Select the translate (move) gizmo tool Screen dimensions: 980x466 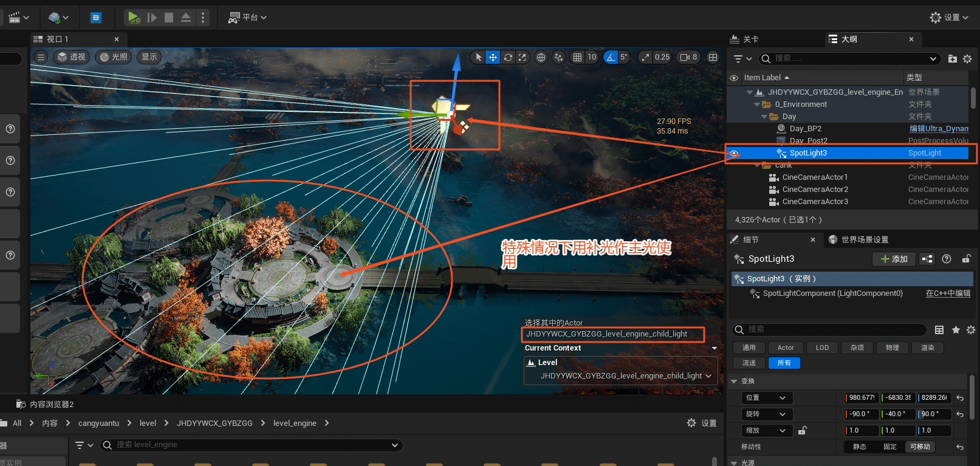pos(493,57)
